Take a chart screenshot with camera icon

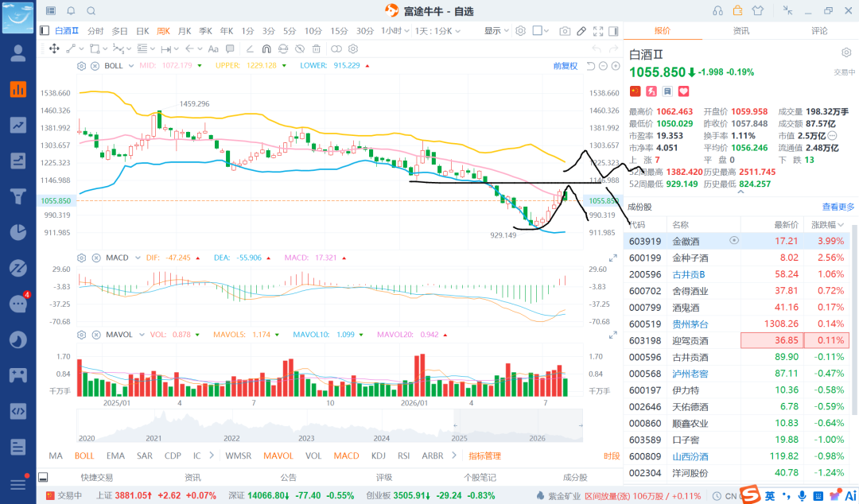click(564, 31)
